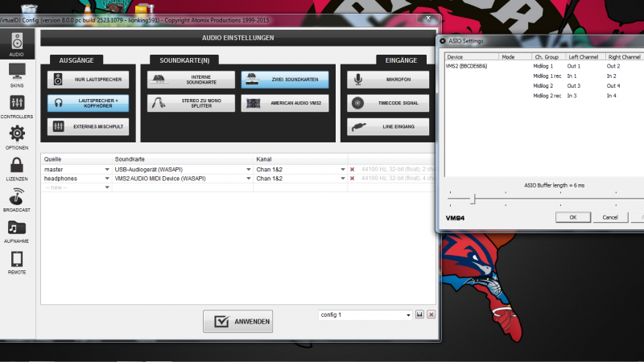Click the Soundkarte(n) tab header
This screenshot has width=644, height=362.
[x=184, y=60]
